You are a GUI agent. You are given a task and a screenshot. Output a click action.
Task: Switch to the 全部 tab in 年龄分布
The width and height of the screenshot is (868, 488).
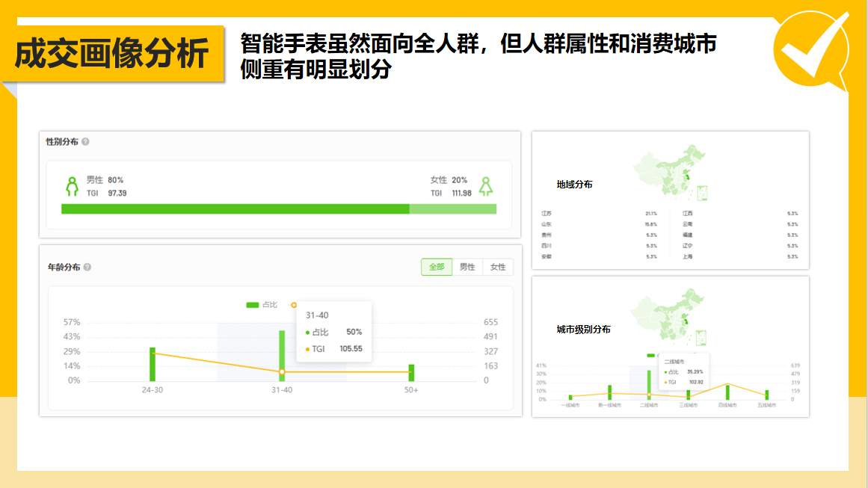pyautogui.click(x=436, y=265)
